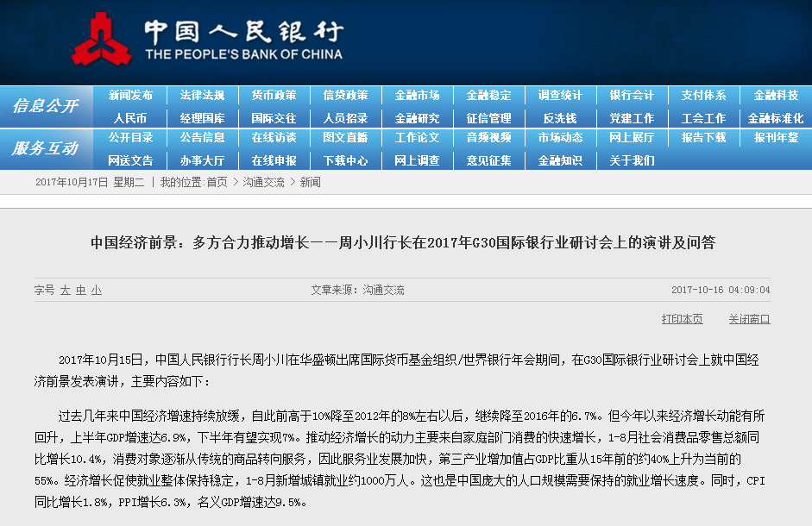Select 关于我们 menu item

632,161
